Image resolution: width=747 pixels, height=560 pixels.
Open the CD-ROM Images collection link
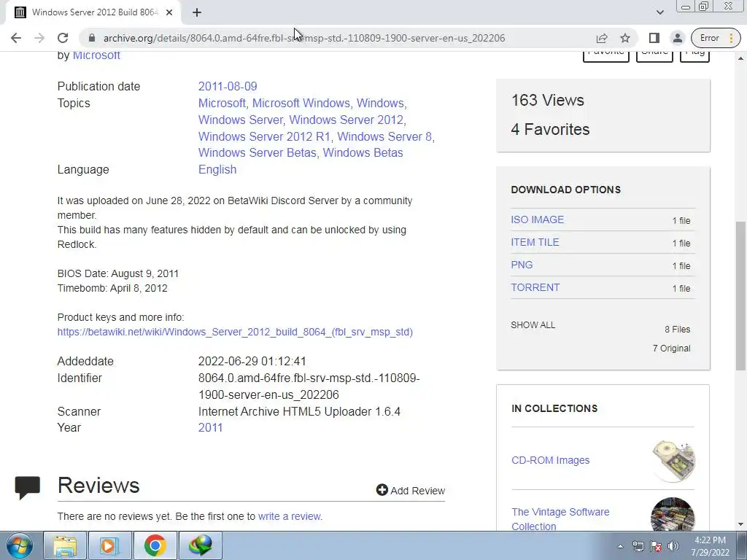(550, 460)
